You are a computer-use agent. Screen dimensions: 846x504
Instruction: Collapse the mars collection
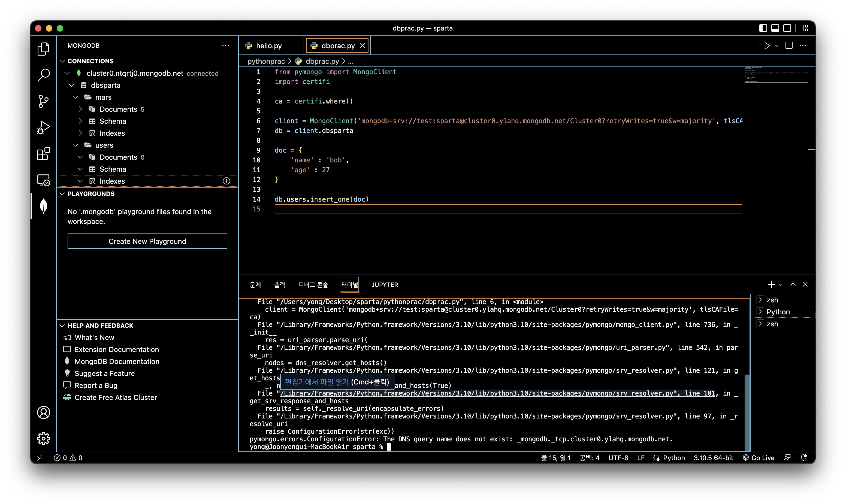point(76,98)
